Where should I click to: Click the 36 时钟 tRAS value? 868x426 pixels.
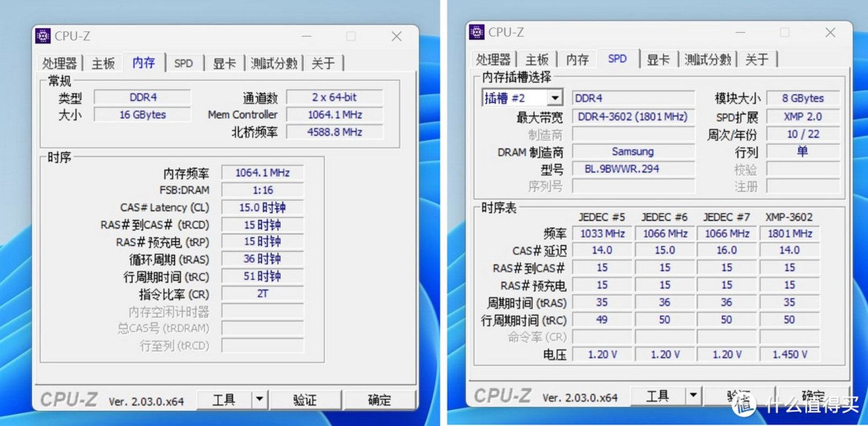tap(263, 259)
